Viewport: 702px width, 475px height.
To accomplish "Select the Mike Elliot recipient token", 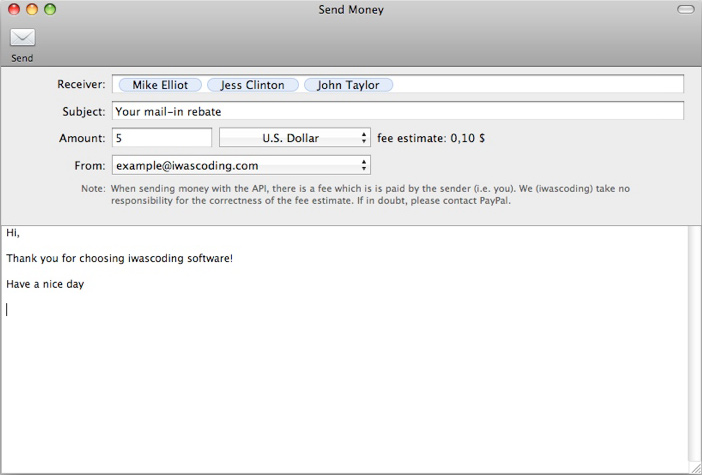I will click(160, 85).
